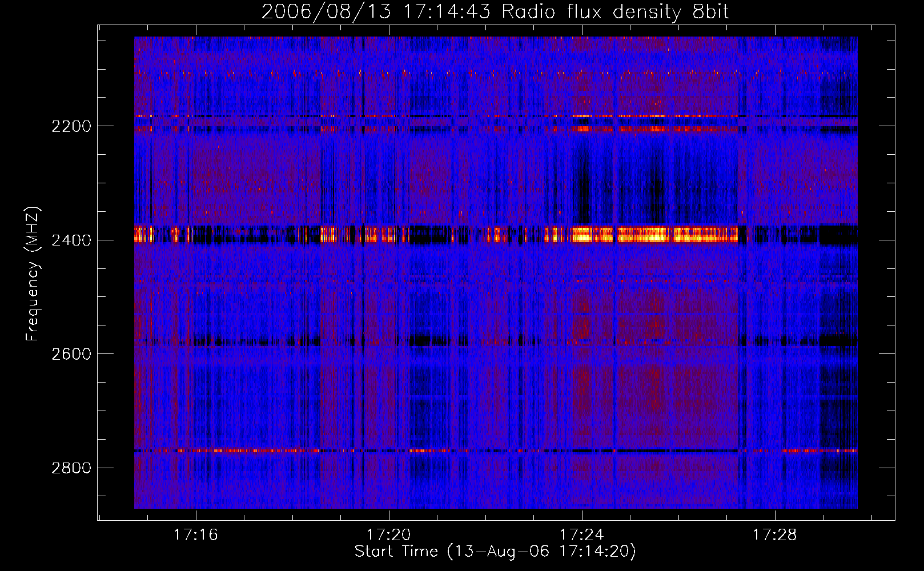Viewport: 924px width, 571px height.
Task: Click the 2400 frequency tick label
Action: [x=71, y=240]
